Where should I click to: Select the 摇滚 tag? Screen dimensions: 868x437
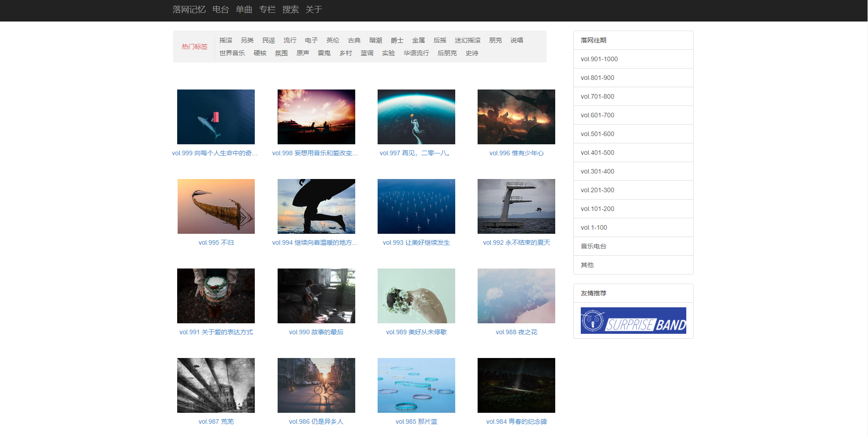pyautogui.click(x=226, y=40)
